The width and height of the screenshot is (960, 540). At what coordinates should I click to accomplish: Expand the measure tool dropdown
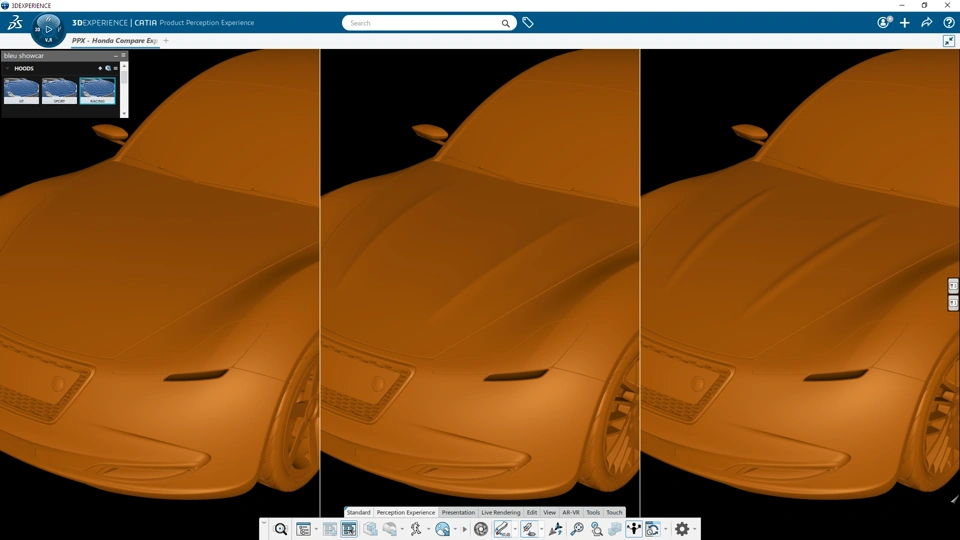(516, 529)
